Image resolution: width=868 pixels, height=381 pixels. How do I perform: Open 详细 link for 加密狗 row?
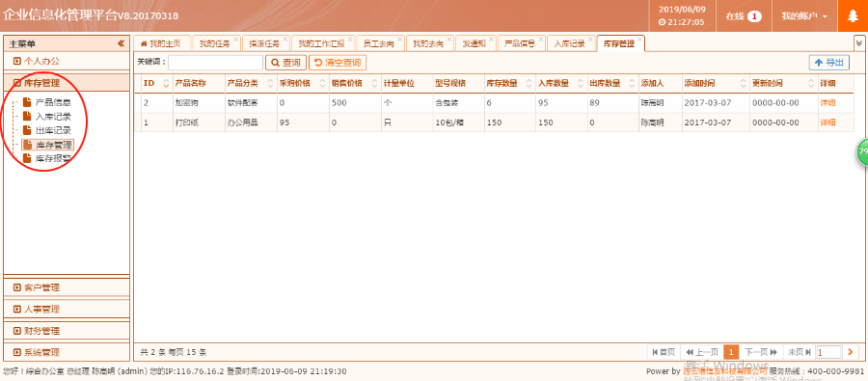pos(827,103)
